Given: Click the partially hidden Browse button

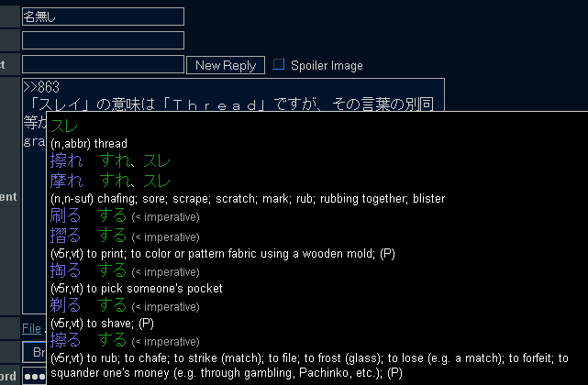Looking at the screenshot, I should pos(35,352).
